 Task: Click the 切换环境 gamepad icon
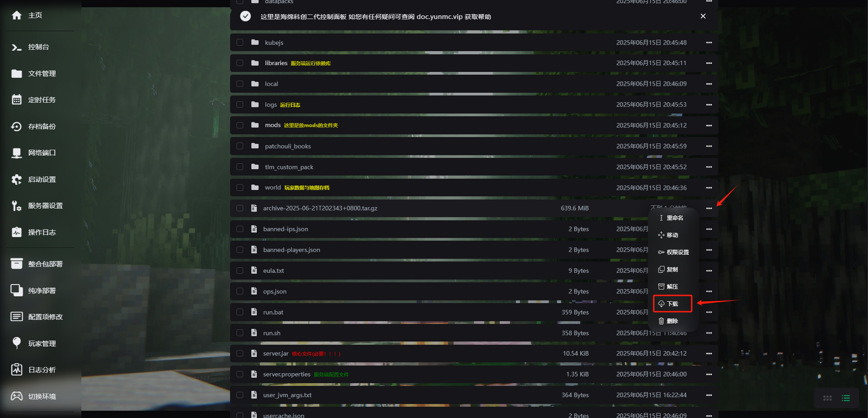[x=17, y=396]
